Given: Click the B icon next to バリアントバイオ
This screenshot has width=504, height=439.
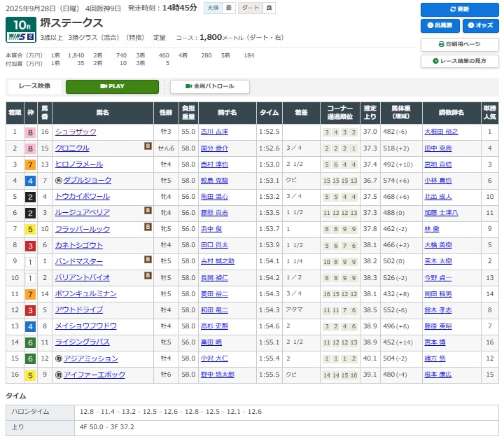Looking at the screenshot, I should (x=148, y=276).
